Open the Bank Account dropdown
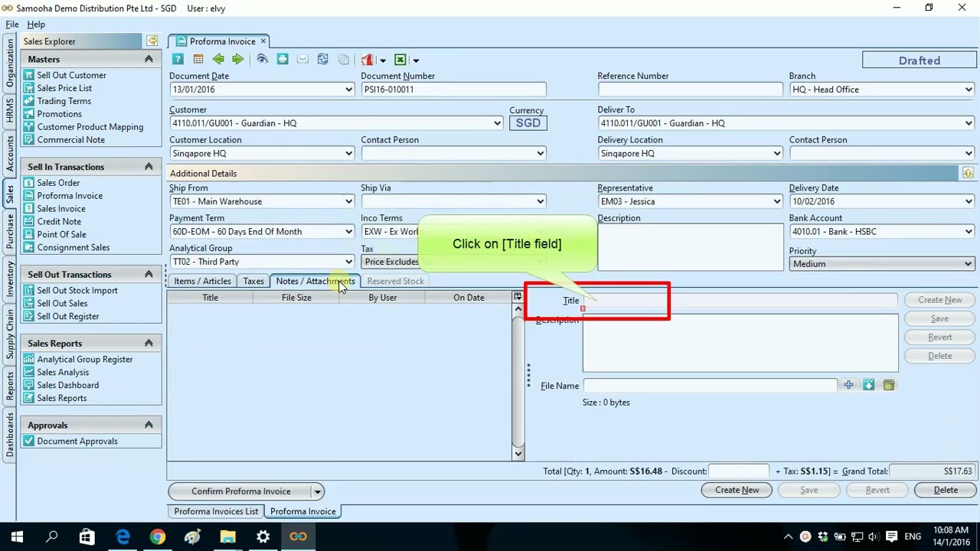The width and height of the screenshot is (980, 551). [x=969, y=232]
